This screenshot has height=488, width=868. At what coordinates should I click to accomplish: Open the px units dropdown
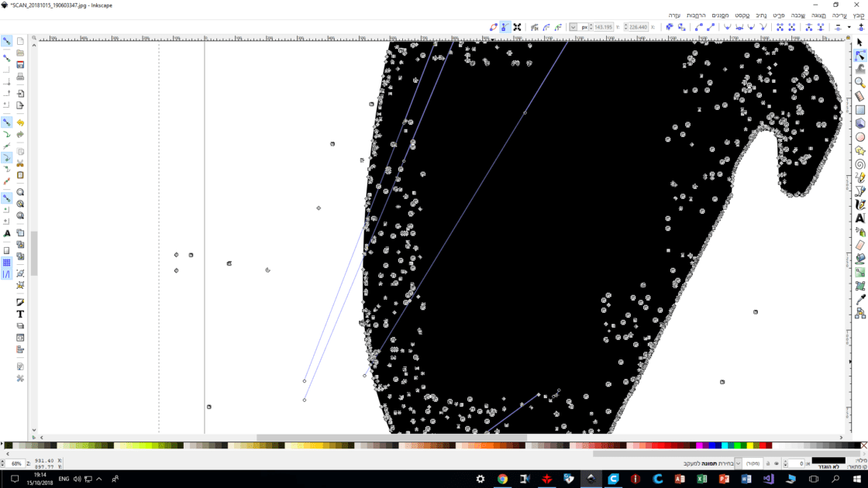580,27
